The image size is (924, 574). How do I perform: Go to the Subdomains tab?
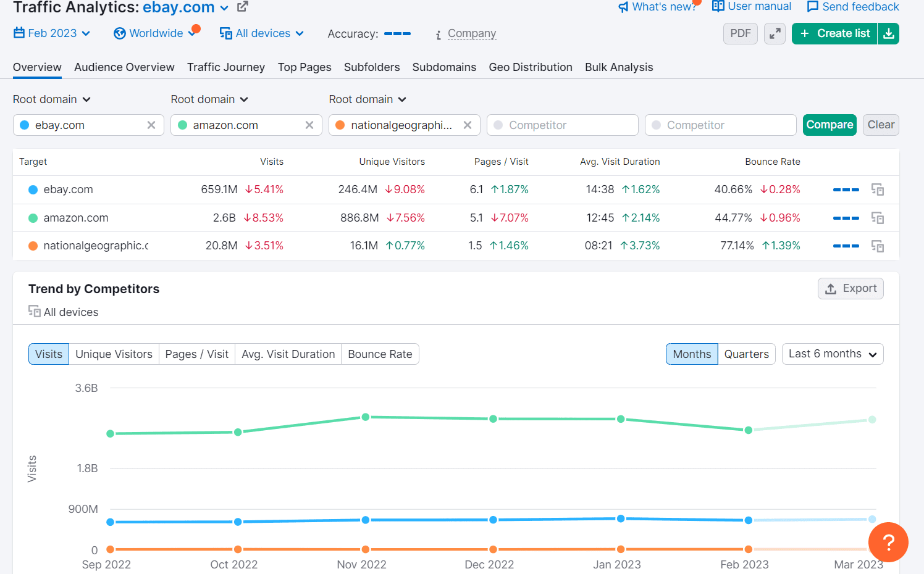pos(444,67)
